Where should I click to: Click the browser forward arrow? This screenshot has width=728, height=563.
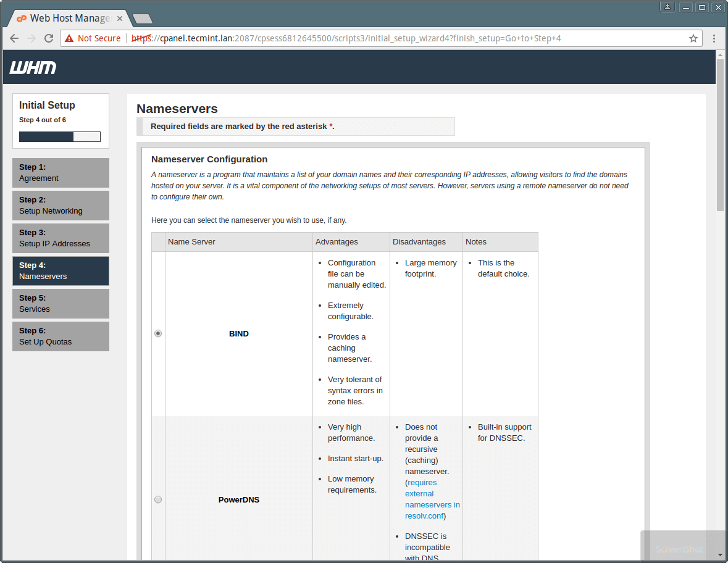click(x=31, y=38)
